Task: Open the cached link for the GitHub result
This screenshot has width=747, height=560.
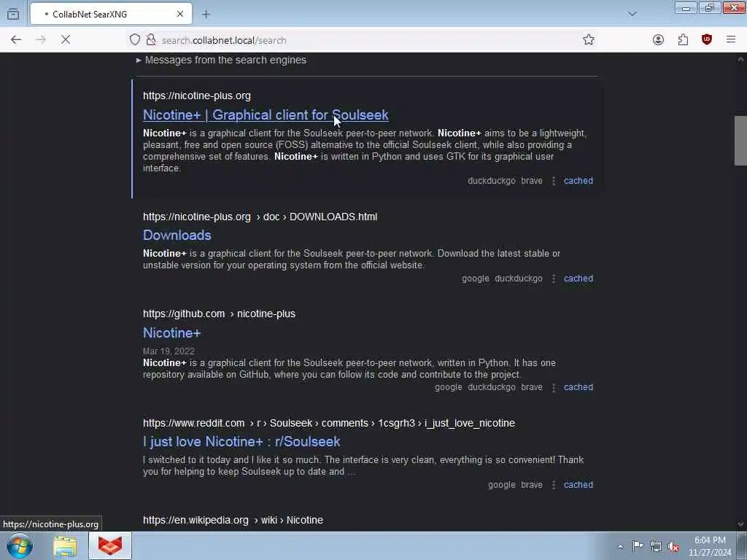Action: tap(578, 387)
